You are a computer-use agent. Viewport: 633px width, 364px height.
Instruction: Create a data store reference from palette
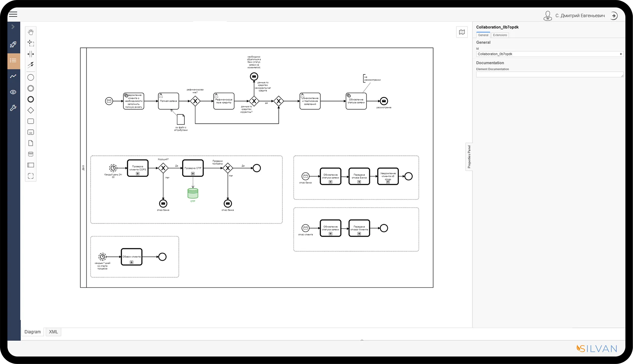31,154
